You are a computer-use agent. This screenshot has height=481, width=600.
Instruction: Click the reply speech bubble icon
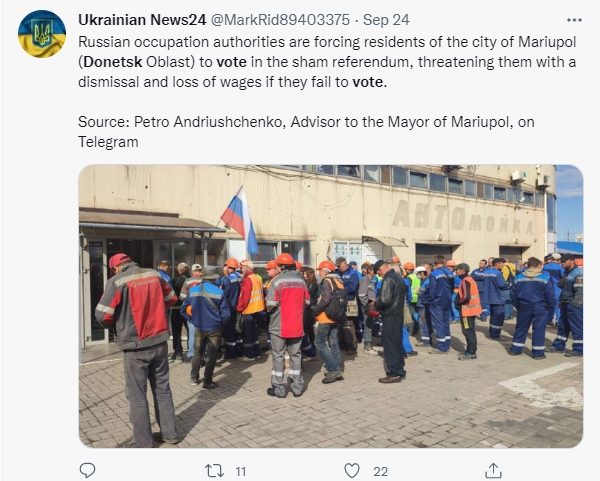87,470
